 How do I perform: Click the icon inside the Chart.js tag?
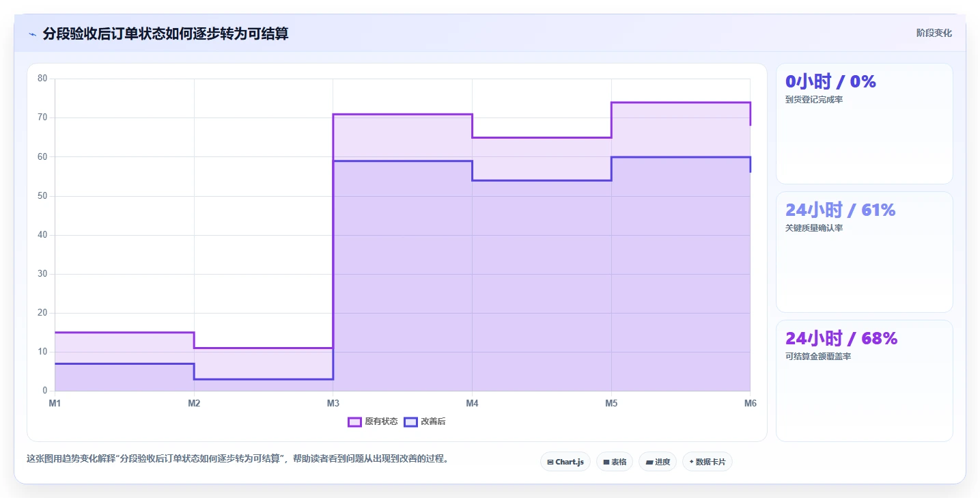[x=550, y=462]
